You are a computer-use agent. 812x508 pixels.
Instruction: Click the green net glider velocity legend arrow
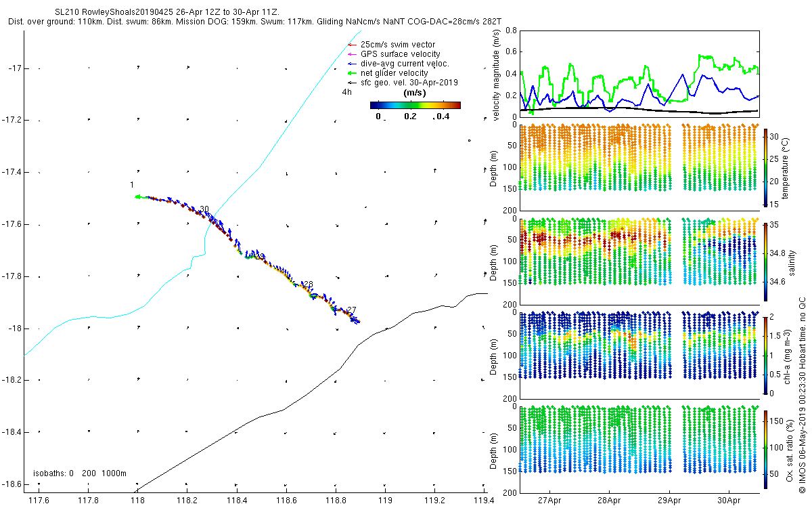pos(352,73)
